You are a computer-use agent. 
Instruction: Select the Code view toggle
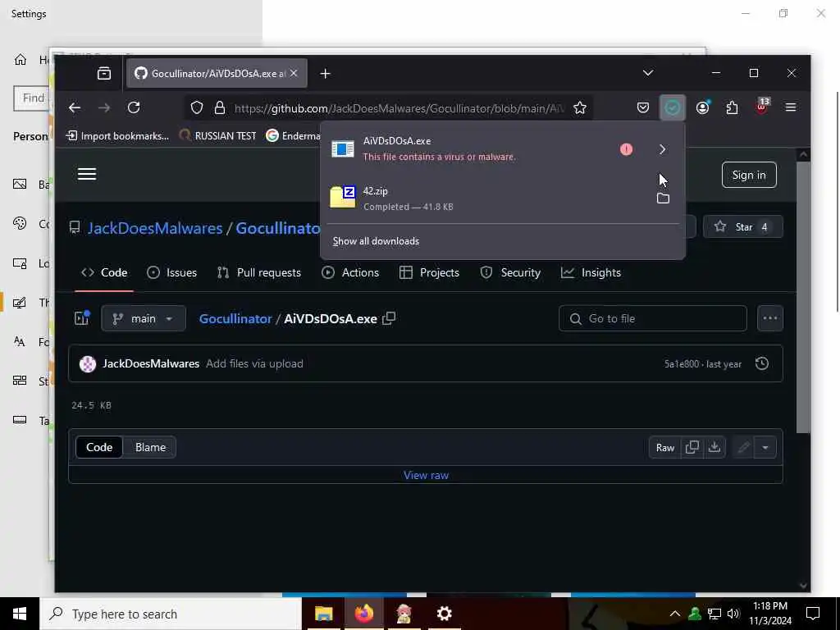pos(99,447)
